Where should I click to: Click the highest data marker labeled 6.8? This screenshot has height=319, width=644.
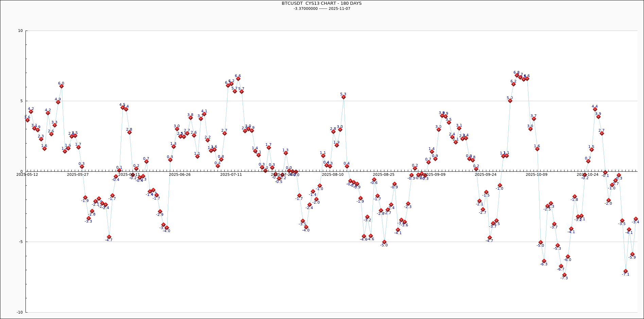point(517,75)
